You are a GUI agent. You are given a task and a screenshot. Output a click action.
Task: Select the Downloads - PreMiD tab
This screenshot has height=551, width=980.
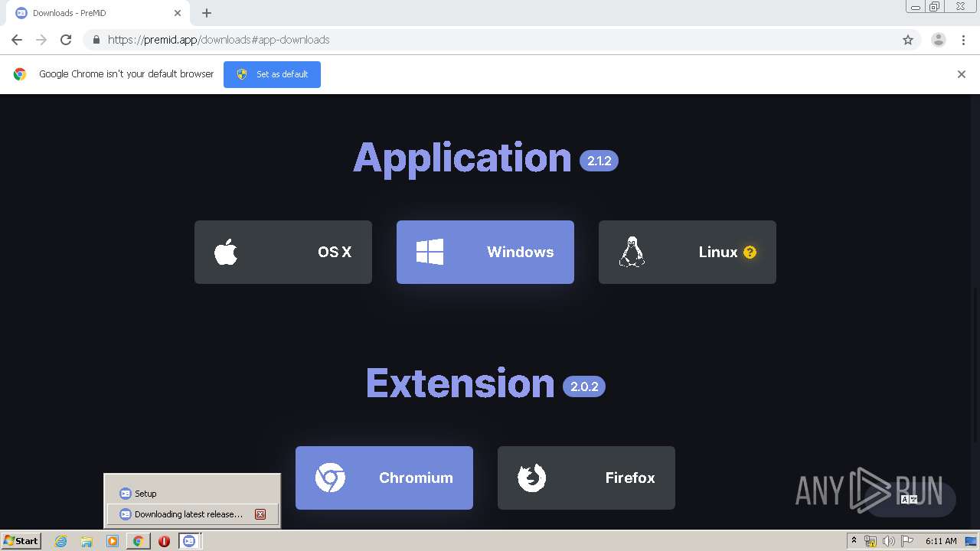click(x=98, y=13)
